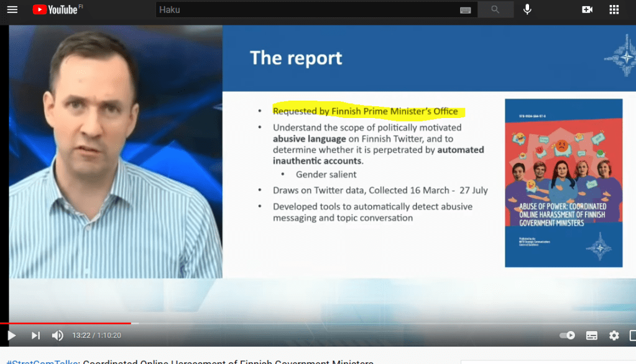The height and width of the screenshot is (364, 636).
Task: Go to YouTube home via logo
Action: 55,10
